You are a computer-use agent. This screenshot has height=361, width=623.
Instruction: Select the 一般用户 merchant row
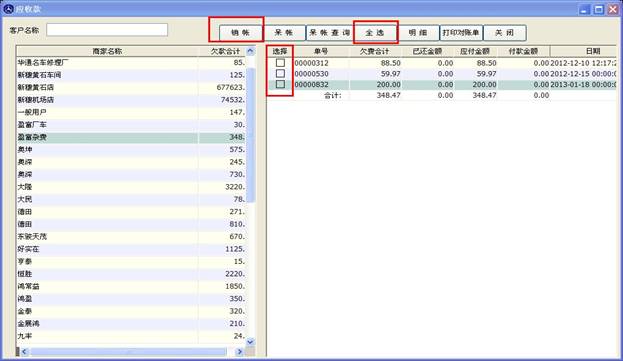pos(131,112)
